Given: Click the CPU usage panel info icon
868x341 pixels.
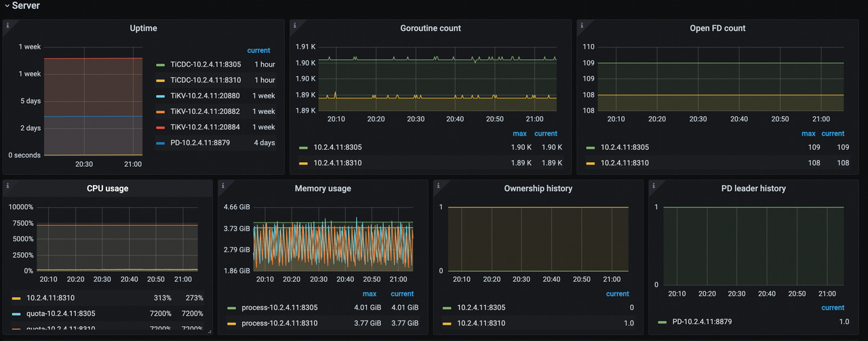Looking at the screenshot, I should click(x=7, y=184).
